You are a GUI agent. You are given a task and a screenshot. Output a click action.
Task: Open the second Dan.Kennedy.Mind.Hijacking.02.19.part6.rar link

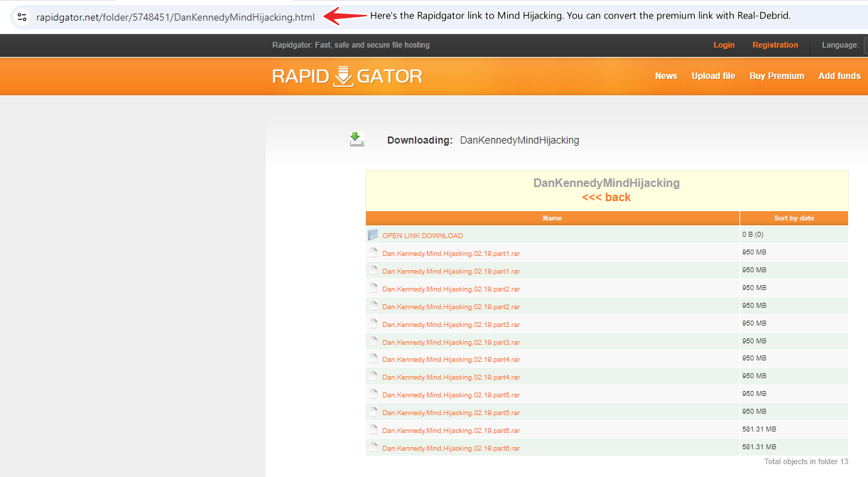[x=451, y=449]
